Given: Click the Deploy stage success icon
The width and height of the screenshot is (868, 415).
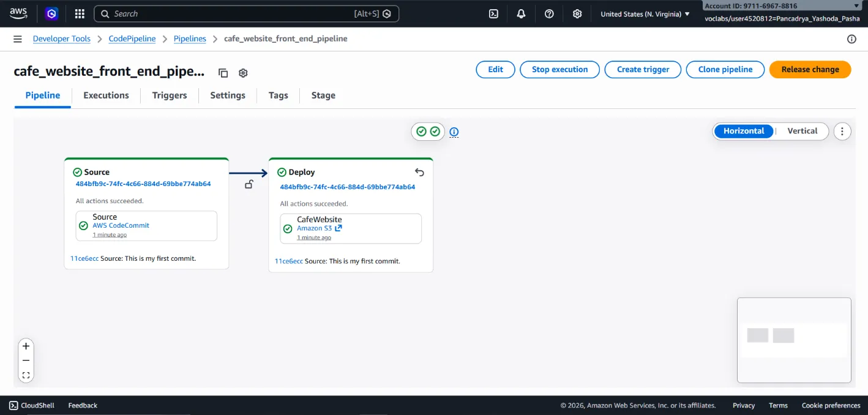Looking at the screenshot, I should tap(282, 172).
